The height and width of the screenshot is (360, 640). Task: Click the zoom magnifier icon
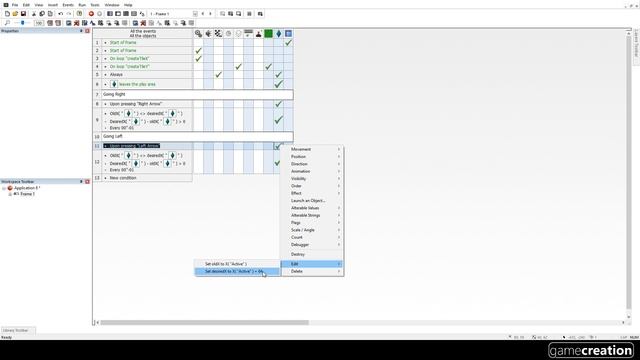coord(7,23)
